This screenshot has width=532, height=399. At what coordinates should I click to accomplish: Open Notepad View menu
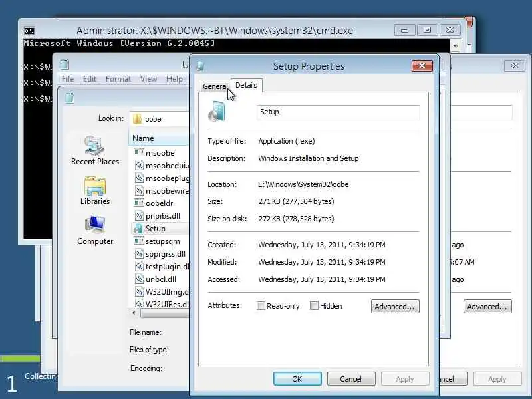click(x=148, y=79)
